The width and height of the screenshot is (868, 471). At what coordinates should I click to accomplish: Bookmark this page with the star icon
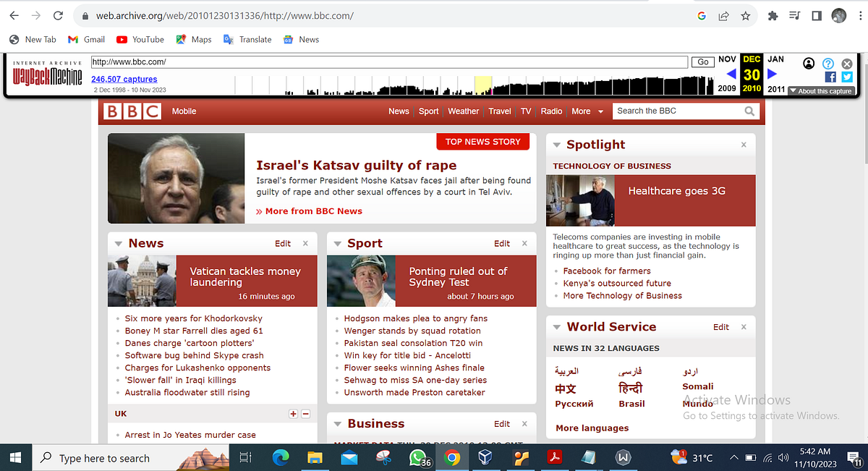point(745,16)
